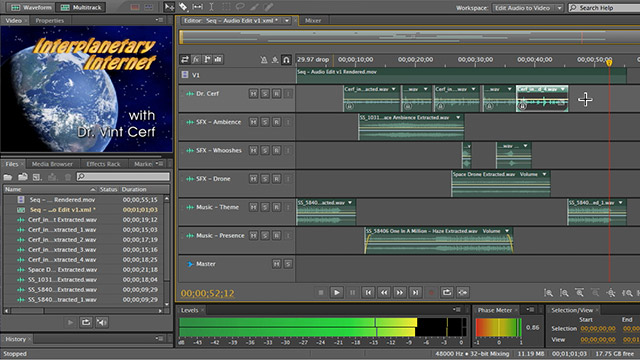Image resolution: width=640 pixels, height=360 pixels.
Task: Select the Time Selection tool
Action: pos(211,7)
